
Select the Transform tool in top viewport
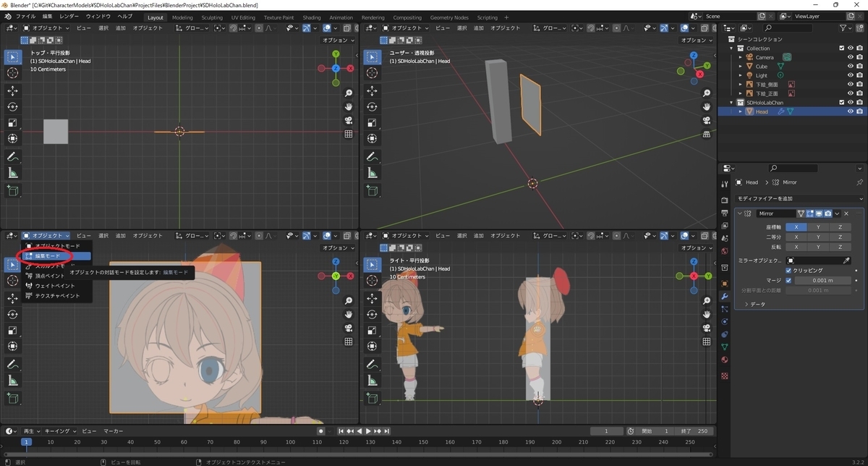pyautogui.click(x=13, y=138)
